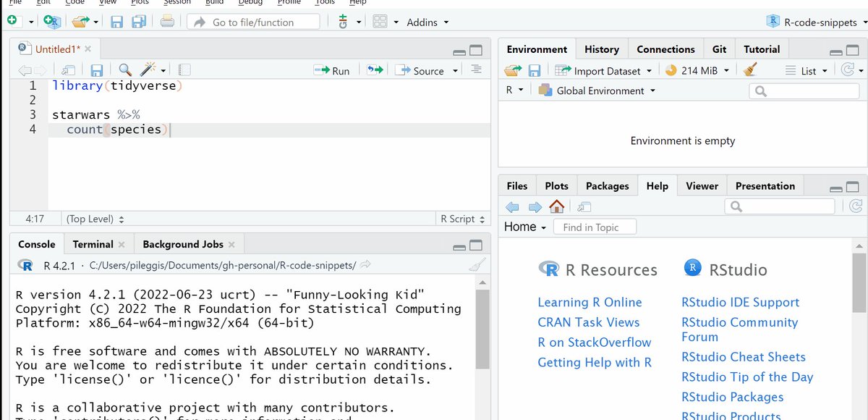Switch to the Git tab
The height and width of the screenshot is (420, 868).
pyautogui.click(x=719, y=49)
